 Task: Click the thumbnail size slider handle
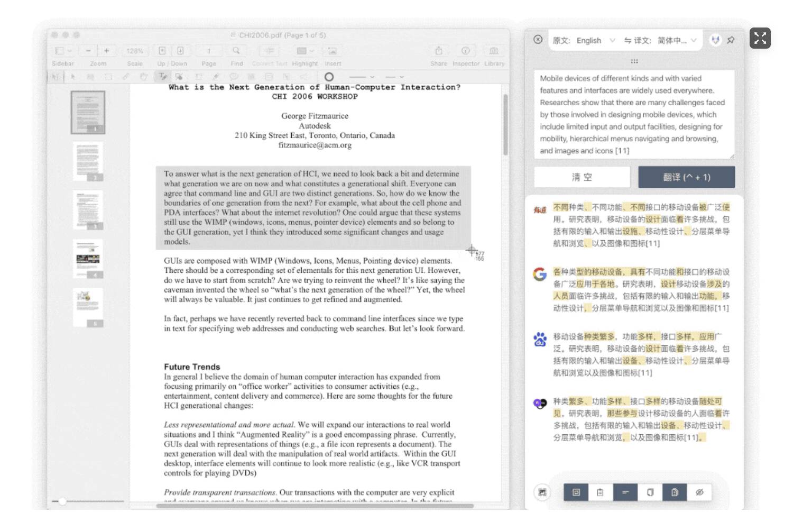(62, 501)
